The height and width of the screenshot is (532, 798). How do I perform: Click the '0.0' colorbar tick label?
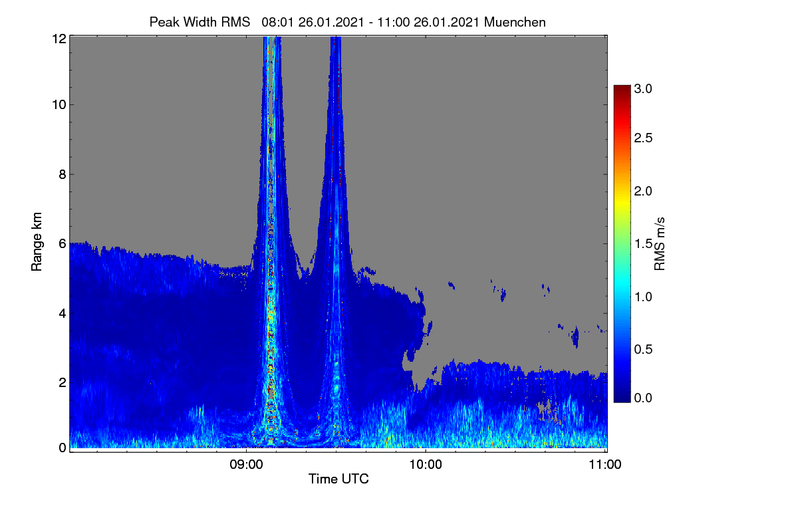[x=644, y=398]
